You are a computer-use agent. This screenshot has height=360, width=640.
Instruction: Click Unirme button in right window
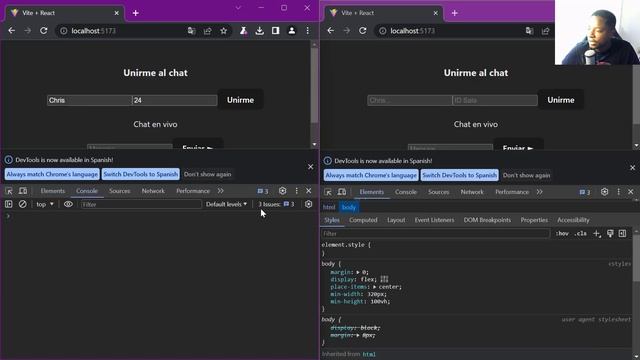[x=560, y=100]
